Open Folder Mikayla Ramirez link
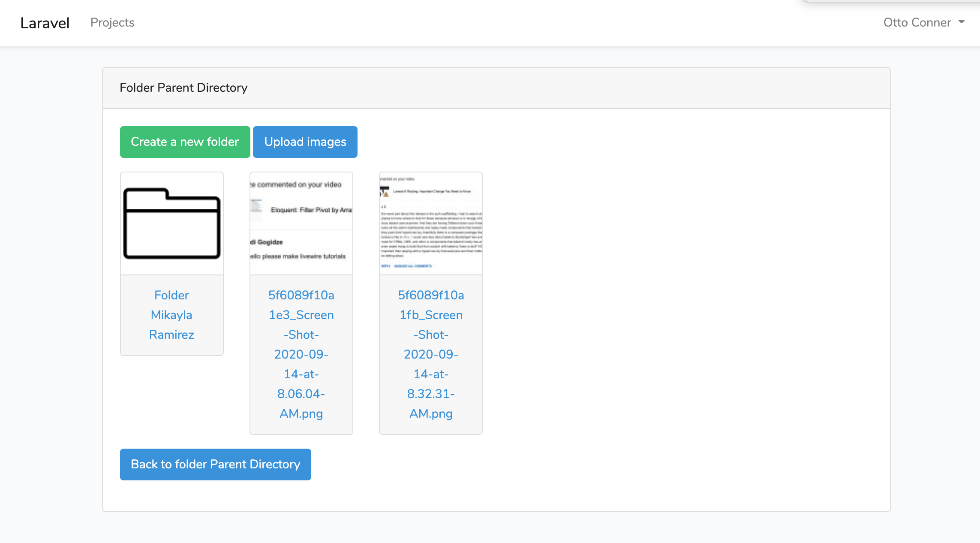This screenshot has height=543, width=980. (x=171, y=314)
